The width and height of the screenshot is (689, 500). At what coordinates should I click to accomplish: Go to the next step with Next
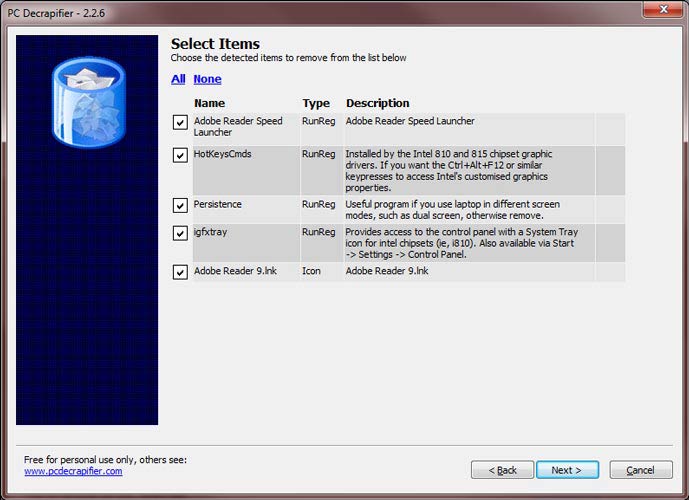click(x=567, y=470)
